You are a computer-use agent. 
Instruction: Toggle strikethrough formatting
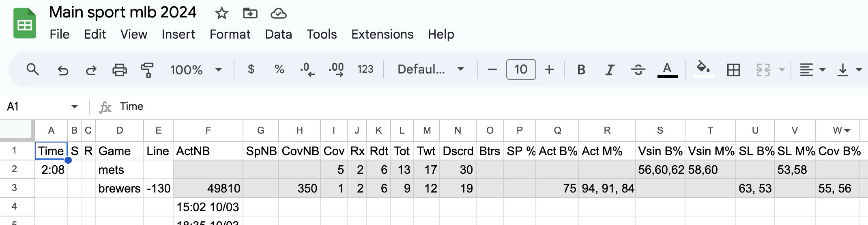click(638, 70)
